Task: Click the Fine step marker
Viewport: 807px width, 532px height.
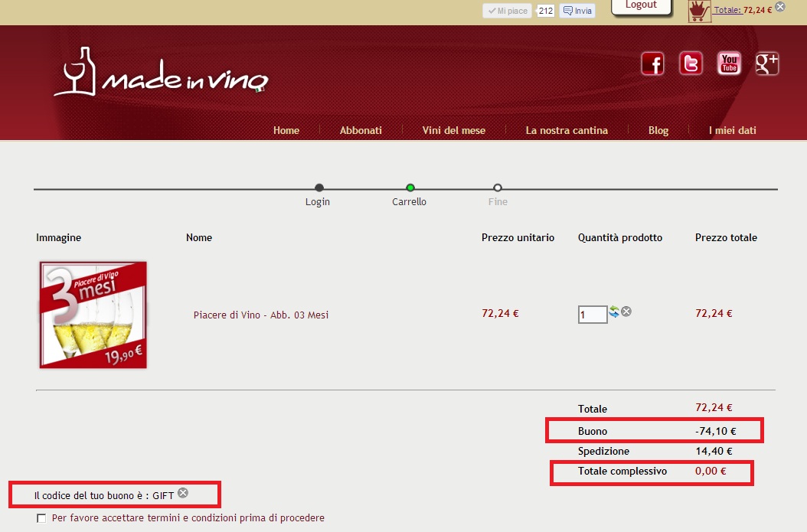Action: [x=497, y=188]
